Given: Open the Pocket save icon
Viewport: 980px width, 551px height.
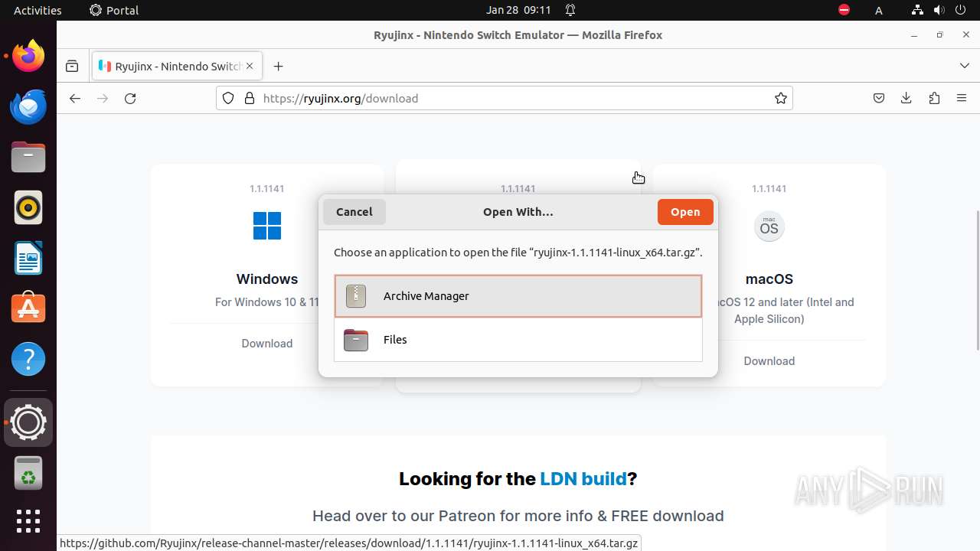Looking at the screenshot, I should (x=879, y=98).
